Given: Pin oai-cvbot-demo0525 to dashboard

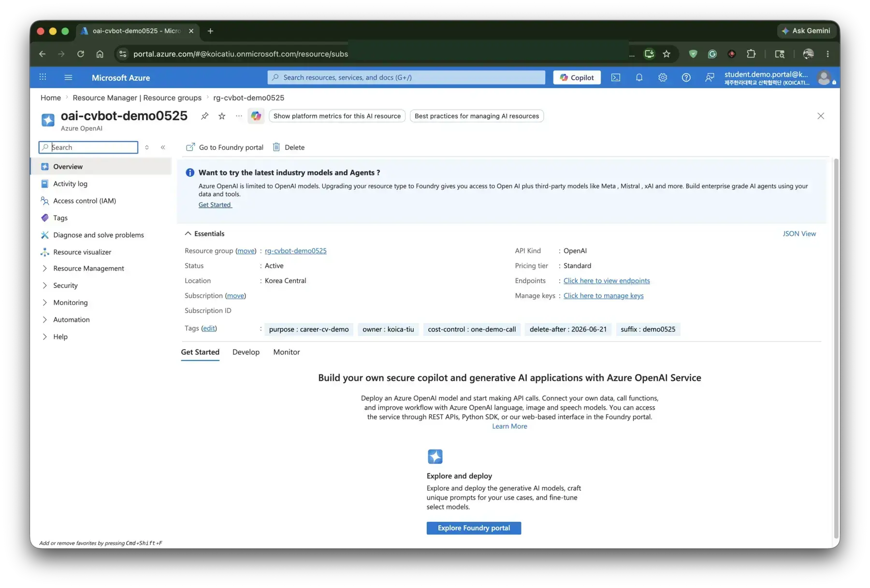Looking at the screenshot, I should (x=205, y=116).
